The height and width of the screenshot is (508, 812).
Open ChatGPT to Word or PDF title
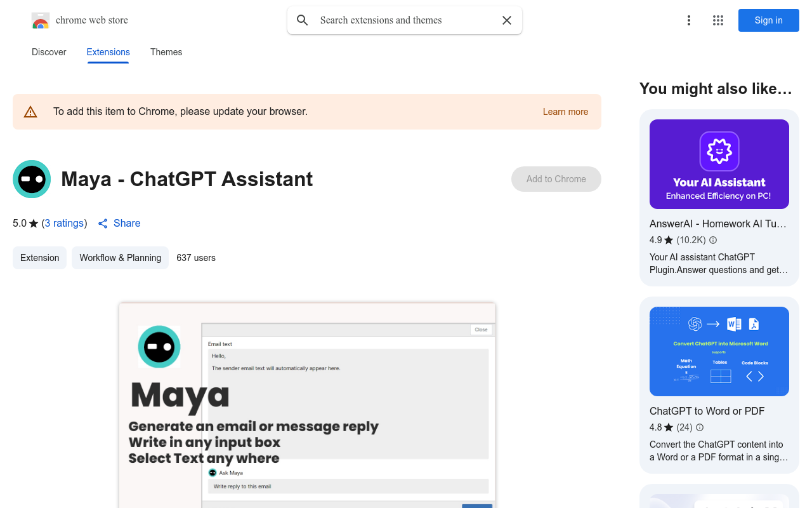click(707, 411)
